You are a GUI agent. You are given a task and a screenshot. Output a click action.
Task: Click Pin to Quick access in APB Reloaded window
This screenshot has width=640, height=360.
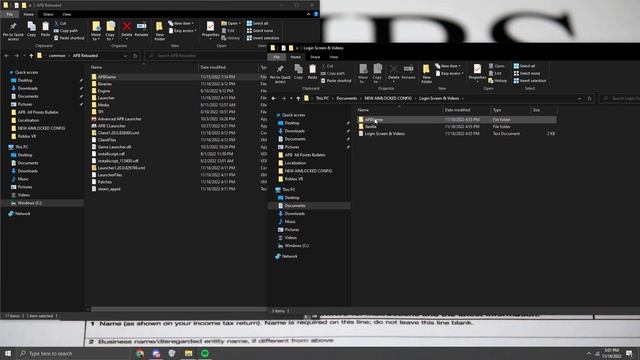(13, 31)
